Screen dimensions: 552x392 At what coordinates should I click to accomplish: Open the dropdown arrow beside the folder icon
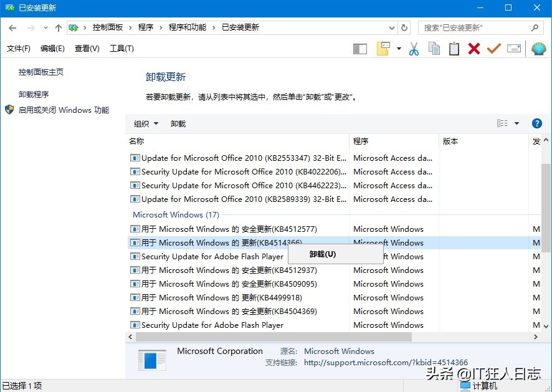pyautogui.click(x=399, y=49)
